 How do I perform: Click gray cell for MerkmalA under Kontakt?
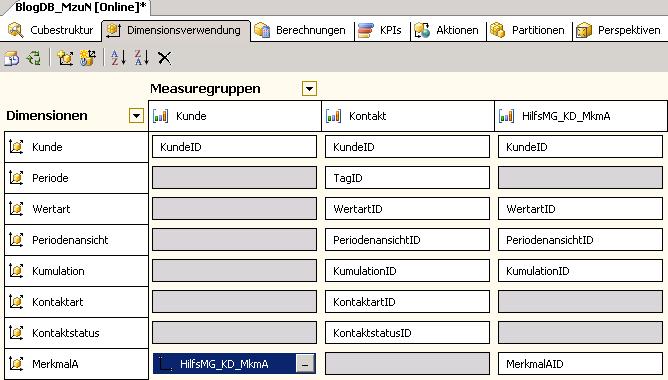pyautogui.click(x=407, y=364)
